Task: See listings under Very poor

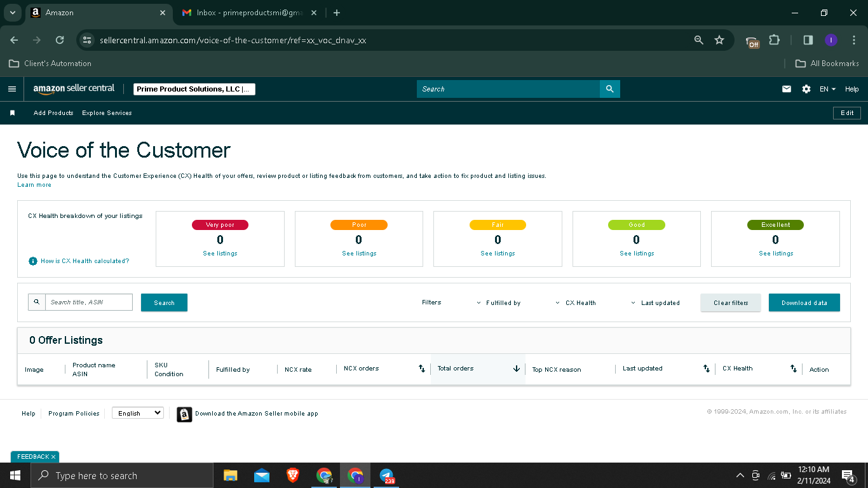Action: click(x=220, y=254)
